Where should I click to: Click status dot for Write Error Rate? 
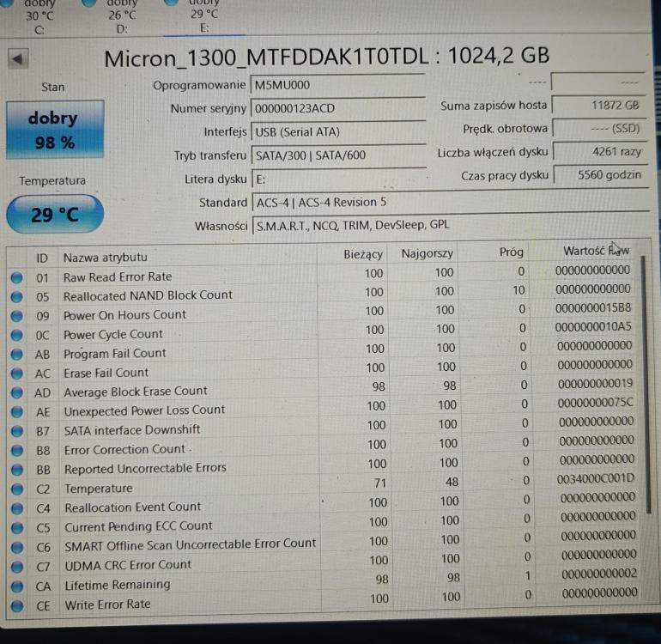click(17, 606)
